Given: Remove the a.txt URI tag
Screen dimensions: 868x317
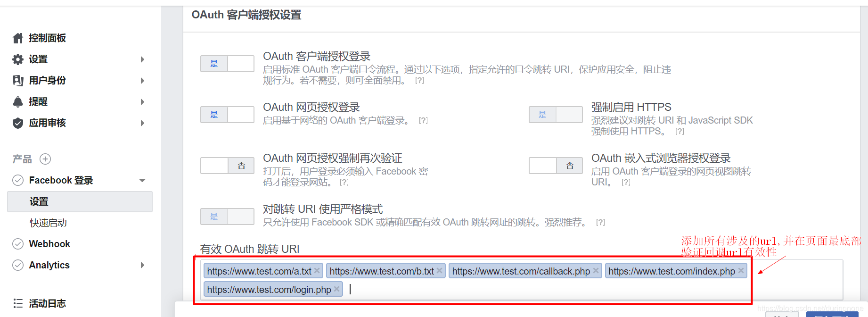Looking at the screenshot, I should (317, 271).
